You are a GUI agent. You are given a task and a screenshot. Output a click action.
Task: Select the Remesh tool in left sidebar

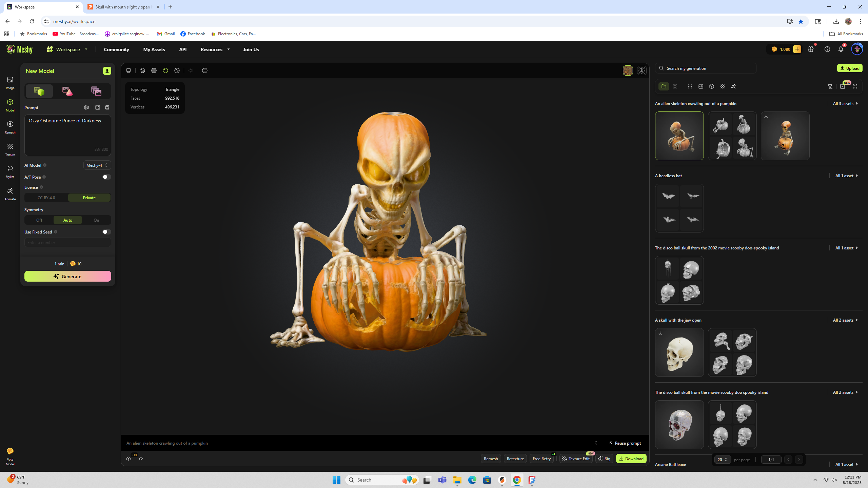pyautogui.click(x=10, y=127)
